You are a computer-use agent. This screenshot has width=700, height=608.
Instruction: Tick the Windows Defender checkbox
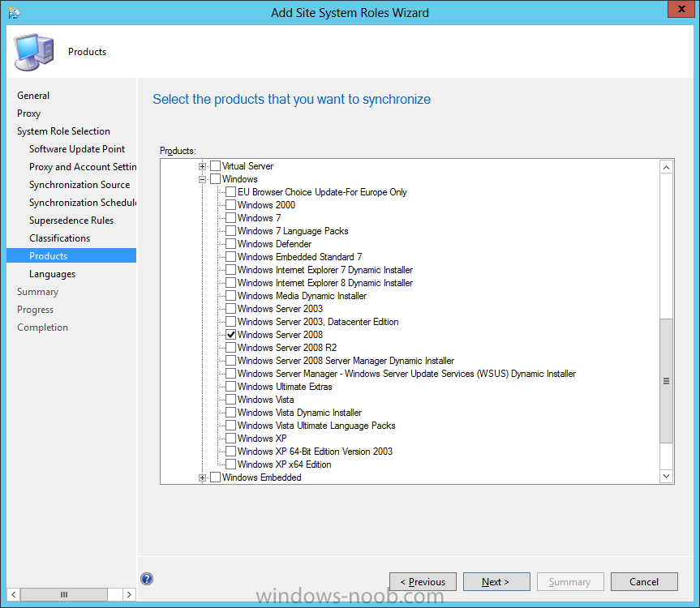(x=231, y=243)
